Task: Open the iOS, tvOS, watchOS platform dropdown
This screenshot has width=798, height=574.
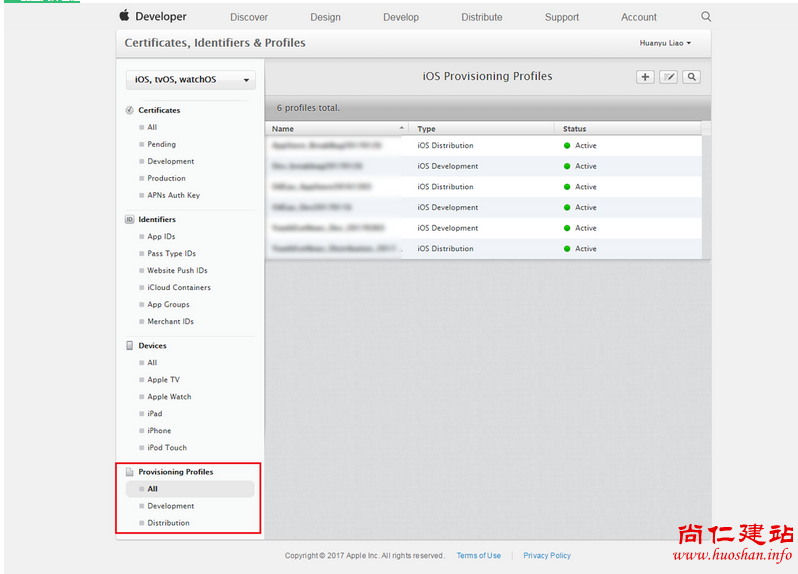Action: pos(190,80)
